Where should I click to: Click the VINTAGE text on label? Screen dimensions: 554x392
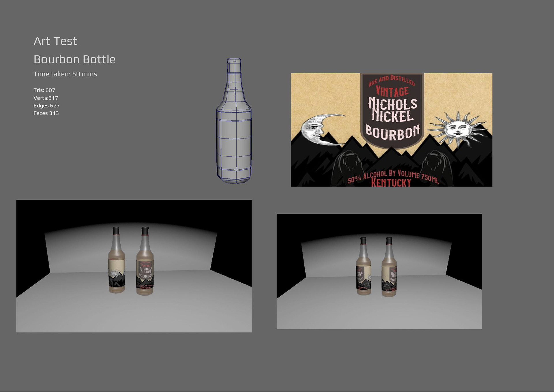click(x=392, y=91)
